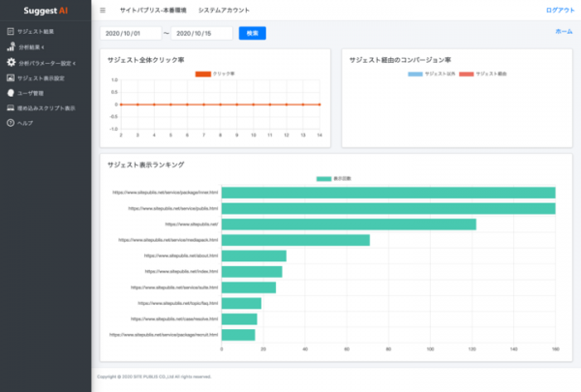
Task: Click the end date field 2020/10/15
Action: point(202,33)
